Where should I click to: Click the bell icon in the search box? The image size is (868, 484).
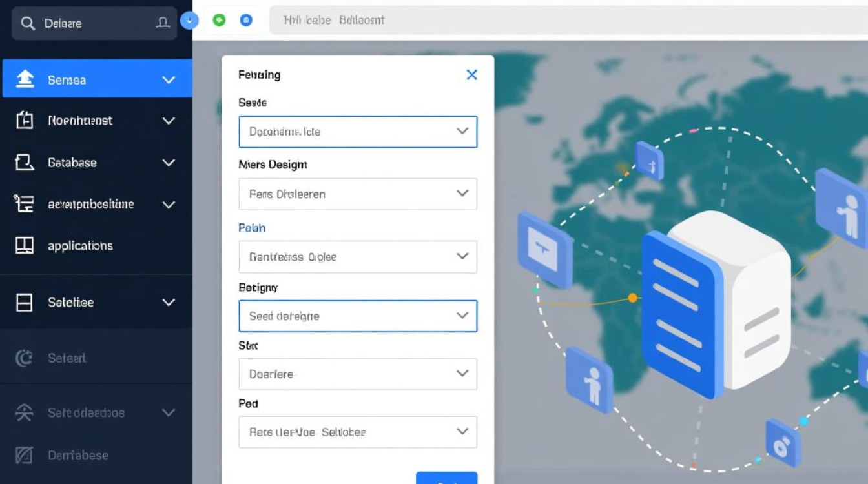coord(163,23)
